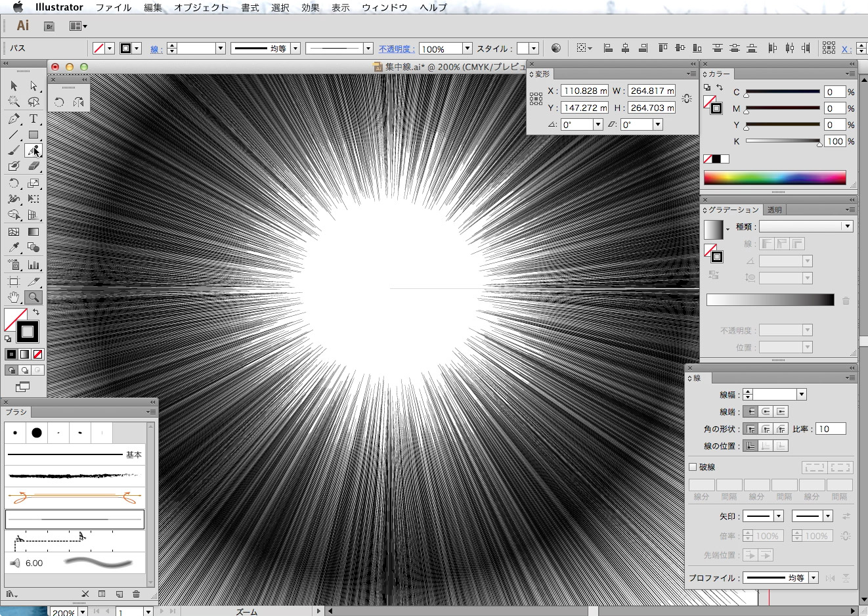Click the gradient ramp in グラデーション panel
Viewport: 868px width, 616px height.
pos(770,300)
